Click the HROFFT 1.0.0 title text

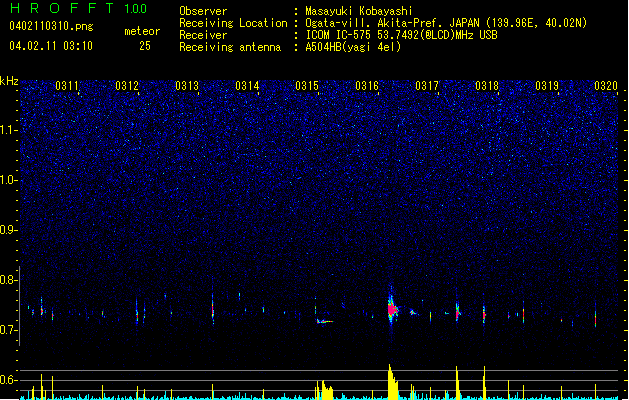pos(79,8)
